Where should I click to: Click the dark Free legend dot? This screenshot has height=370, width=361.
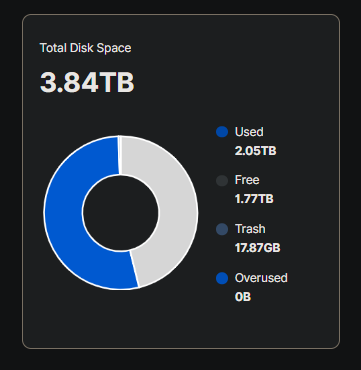(x=222, y=180)
